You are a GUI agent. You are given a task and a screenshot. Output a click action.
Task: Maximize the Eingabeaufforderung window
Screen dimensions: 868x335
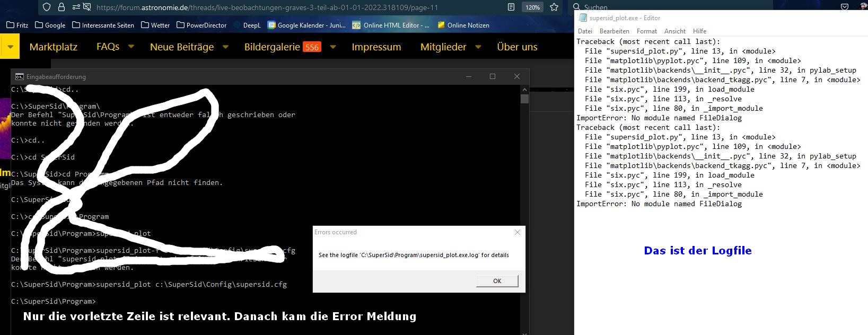[493, 76]
